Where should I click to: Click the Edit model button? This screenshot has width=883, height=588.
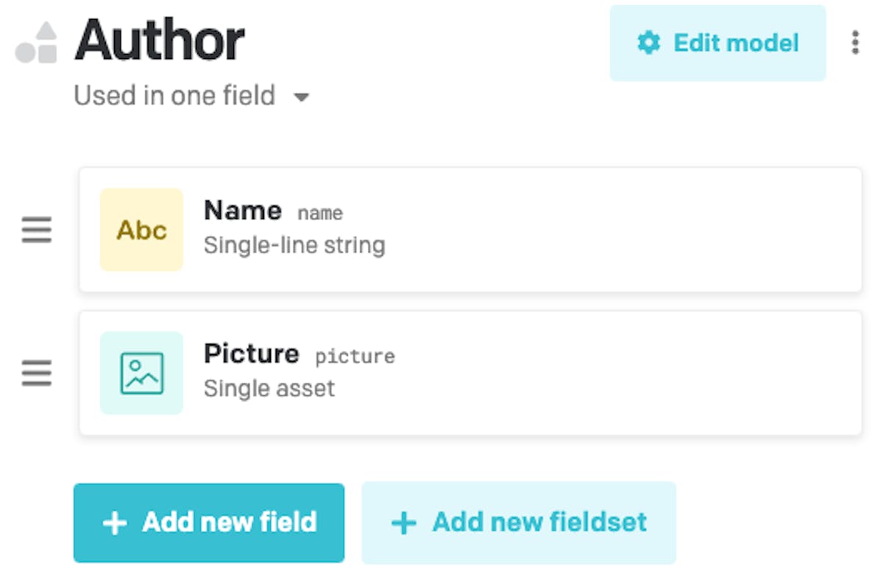coord(717,43)
